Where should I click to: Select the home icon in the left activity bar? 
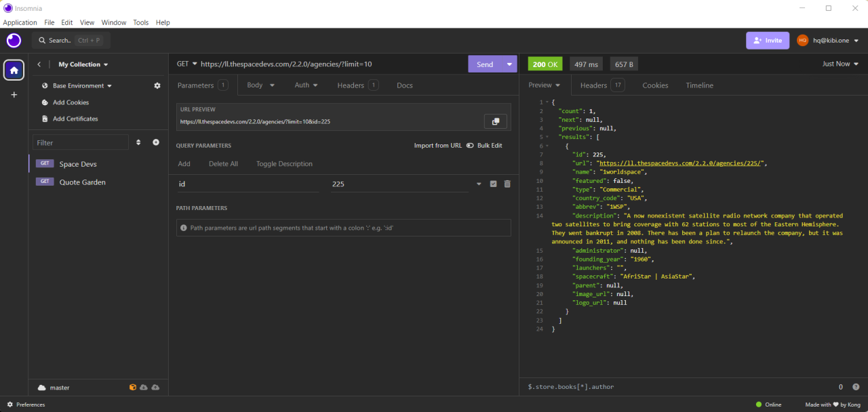tap(14, 70)
